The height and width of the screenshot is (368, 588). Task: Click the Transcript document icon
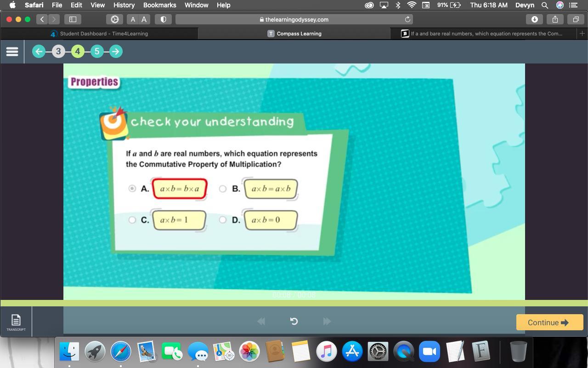point(16,320)
